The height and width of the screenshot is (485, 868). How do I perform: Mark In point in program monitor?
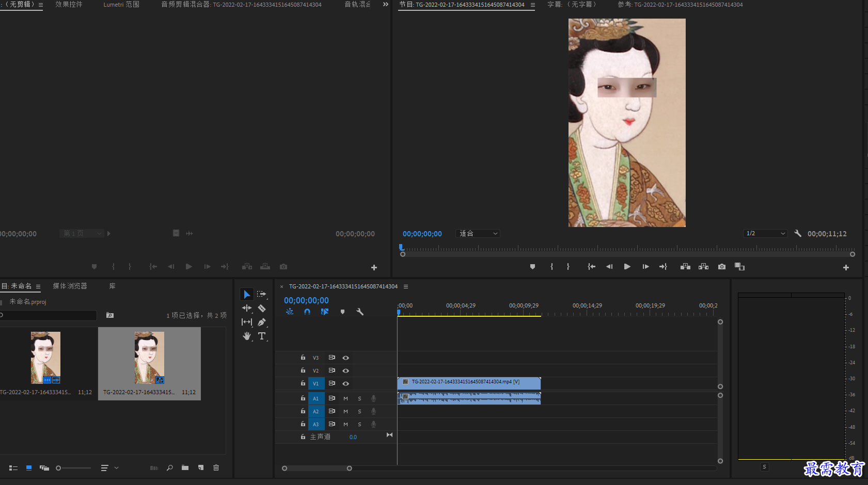click(551, 267)
